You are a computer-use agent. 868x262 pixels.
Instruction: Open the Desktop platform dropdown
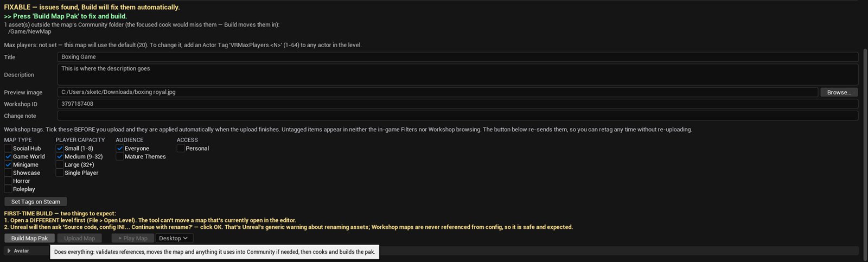pyautogui.click(x=174, y=238)
